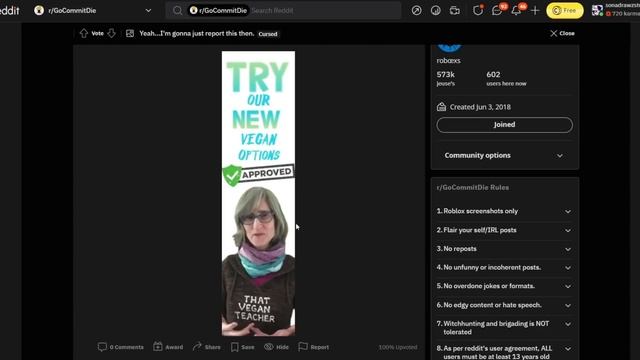Upvote the post in the header bar

point(84,33)
